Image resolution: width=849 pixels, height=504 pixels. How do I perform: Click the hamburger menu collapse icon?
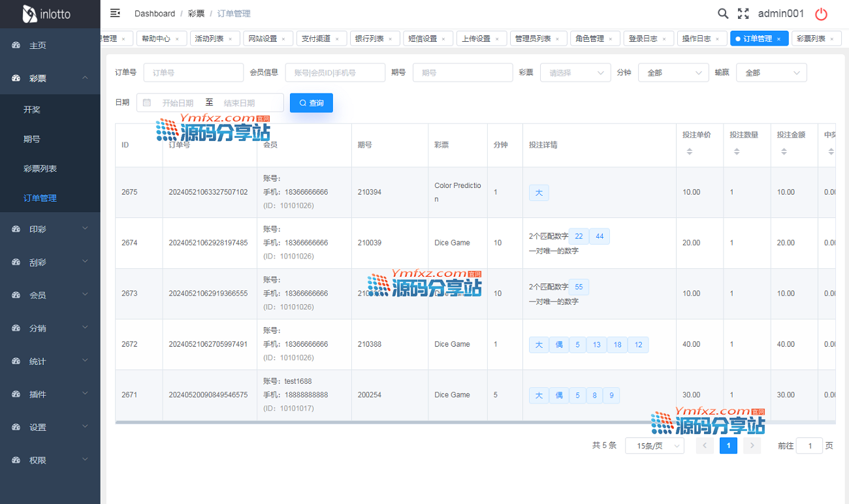(x=115, y=13)
